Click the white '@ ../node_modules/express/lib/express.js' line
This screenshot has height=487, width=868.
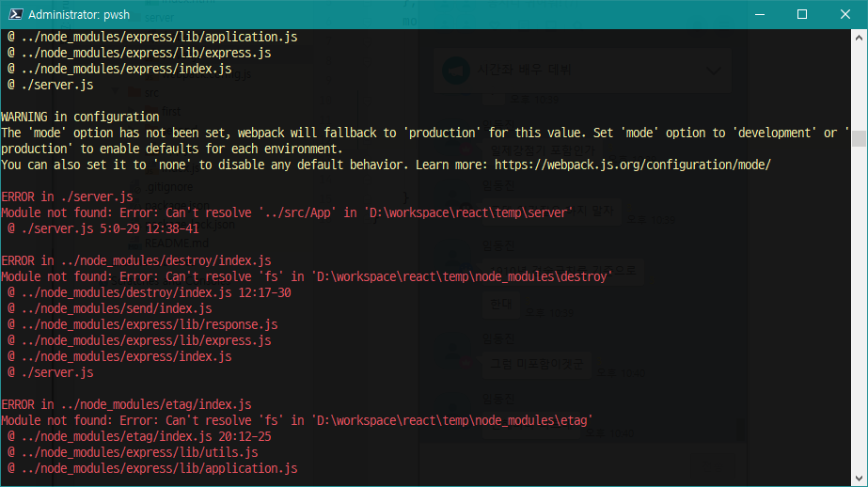point(139,54)
